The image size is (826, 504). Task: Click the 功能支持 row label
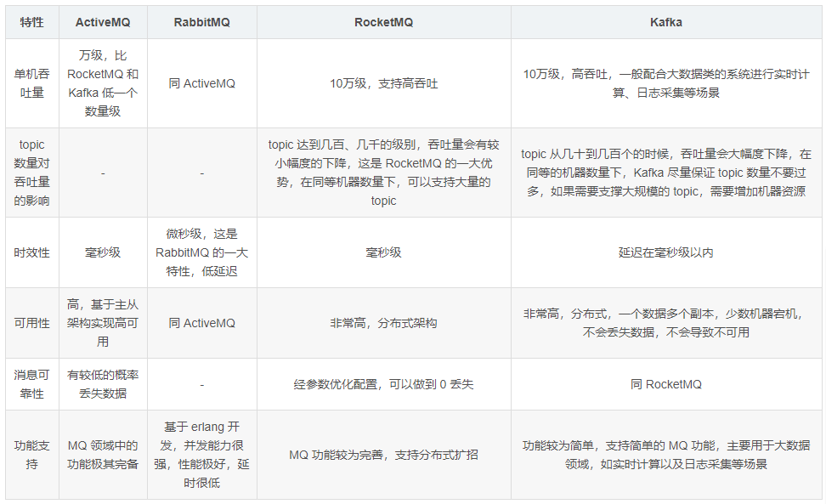pos(31,455)
